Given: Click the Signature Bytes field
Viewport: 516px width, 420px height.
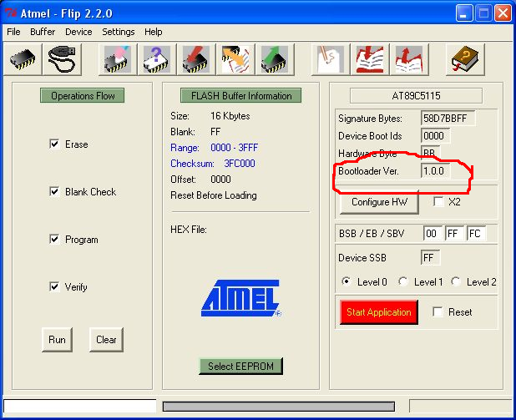Looking at the screenshot, I should click(448, 119).
